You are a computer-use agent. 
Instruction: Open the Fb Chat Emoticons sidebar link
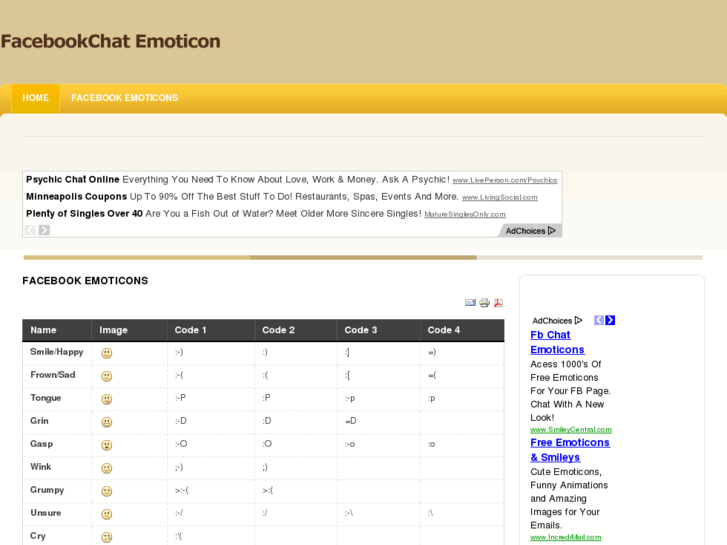[x=557, y=342]
